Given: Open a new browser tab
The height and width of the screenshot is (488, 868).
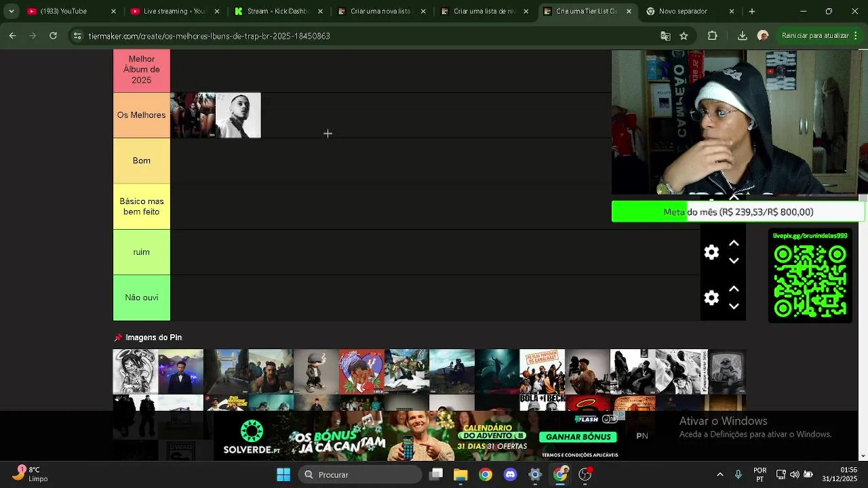Looking at the screenshot, I should tap(751, 12).
